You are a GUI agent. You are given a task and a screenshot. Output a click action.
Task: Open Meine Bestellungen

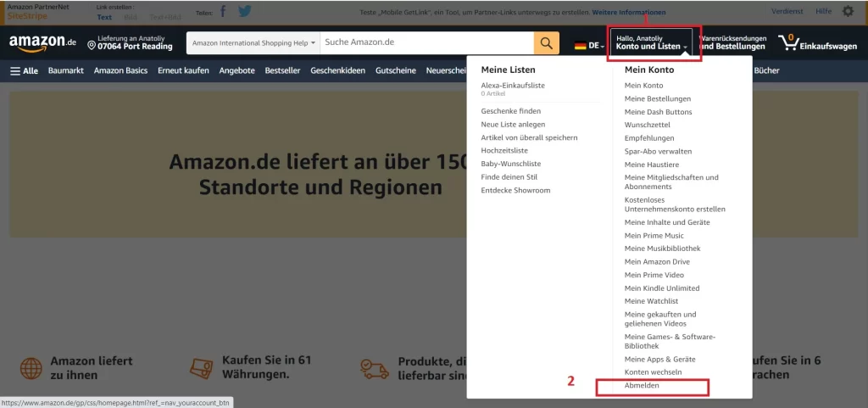pyautogui.click(x=658, y=98)
